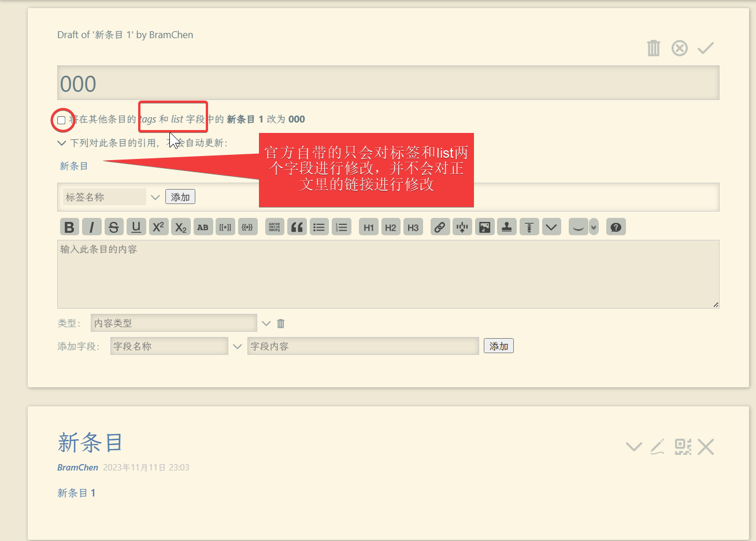Insert a numbered list
The image size is (756, 541).
tap(342, 227)
